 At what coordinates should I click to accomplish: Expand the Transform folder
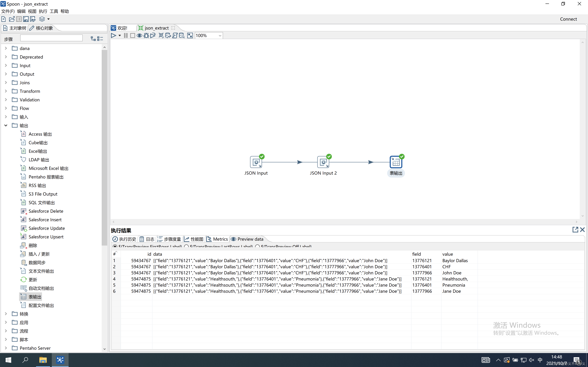pyautogui.click(x=6, y=91)
